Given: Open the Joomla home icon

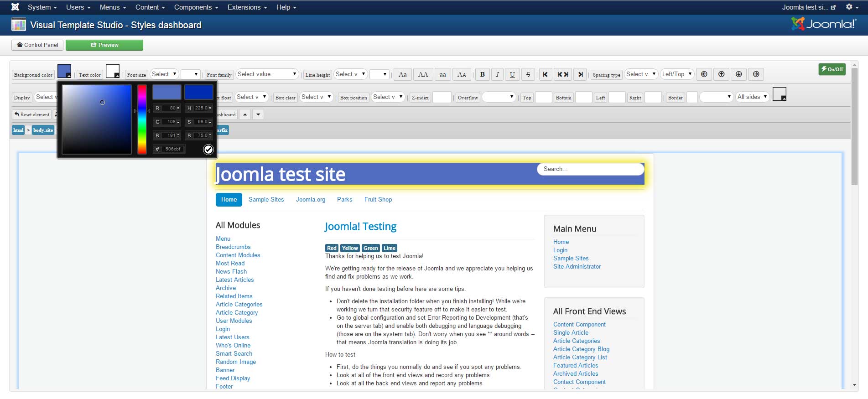Looking at the screenshot, I should tap(15, 7).
